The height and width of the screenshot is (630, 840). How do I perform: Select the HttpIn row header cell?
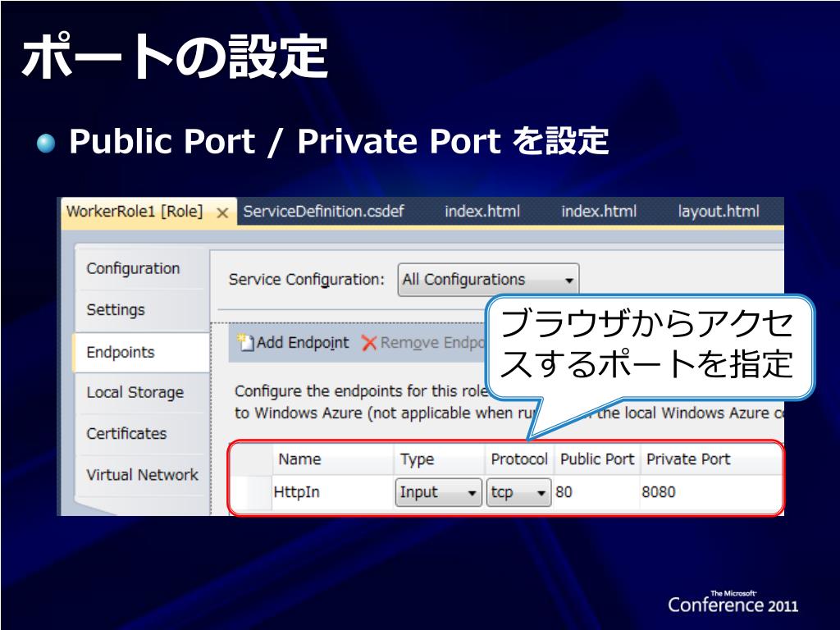[x=252, y=492]
